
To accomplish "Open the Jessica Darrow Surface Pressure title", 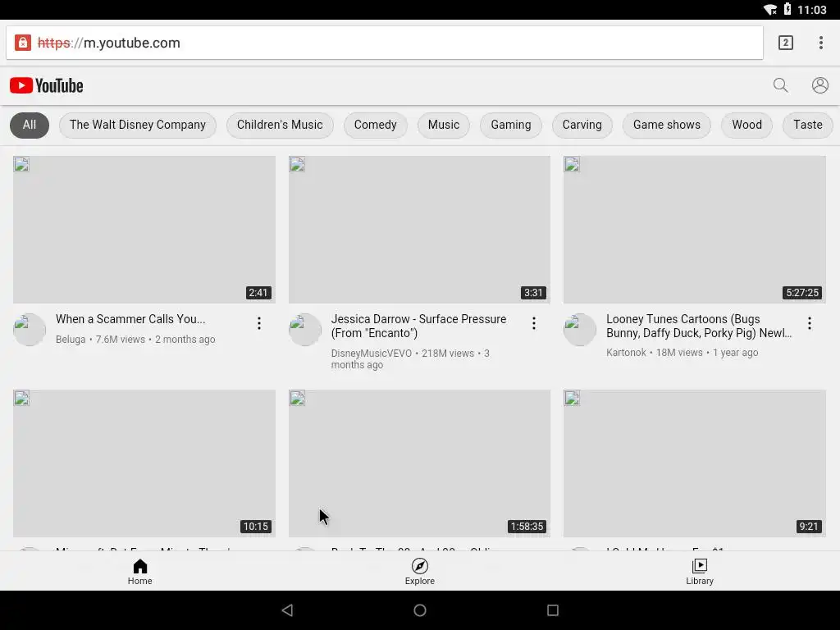I will tap(418, 326).
